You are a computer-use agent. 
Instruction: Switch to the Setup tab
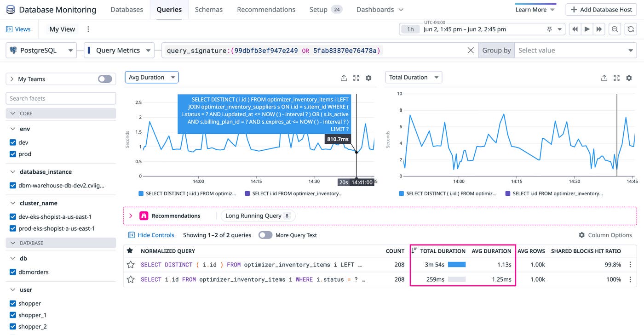(x=326, y=10)
